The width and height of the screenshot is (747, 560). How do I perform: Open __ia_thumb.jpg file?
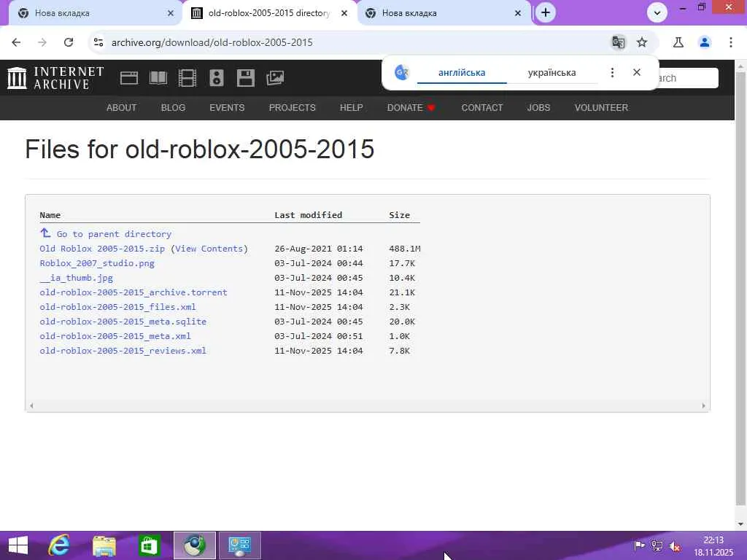[x=76, y=278]
